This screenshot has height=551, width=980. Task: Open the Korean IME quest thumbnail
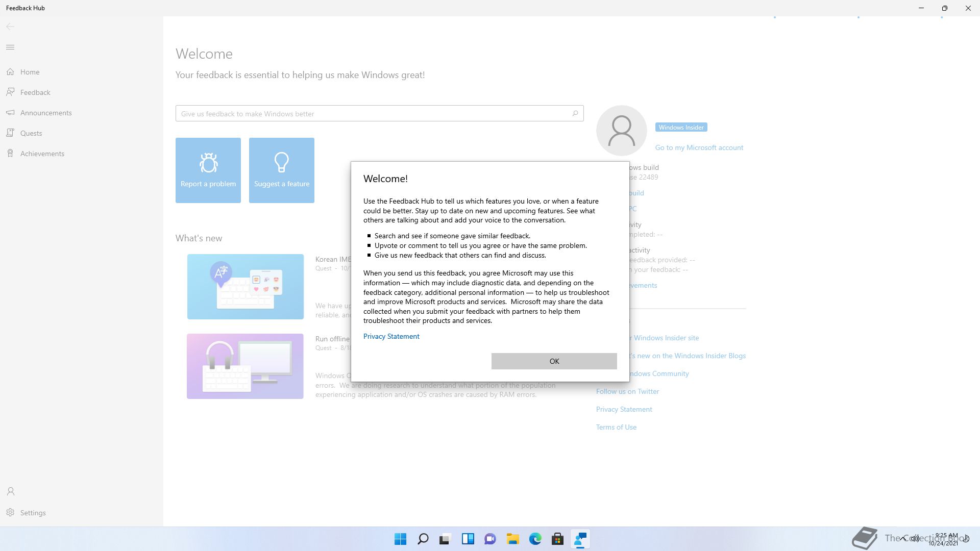[246, 287]
